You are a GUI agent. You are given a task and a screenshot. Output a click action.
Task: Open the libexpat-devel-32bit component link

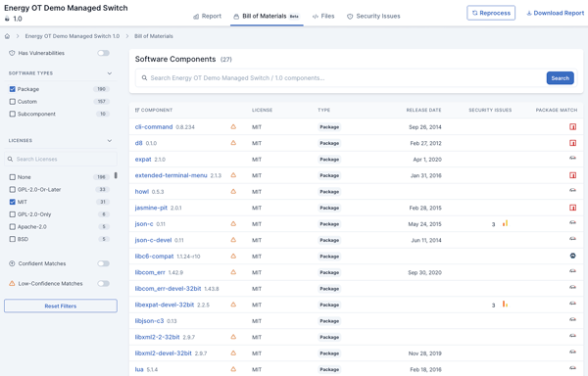tap(165, 305)
